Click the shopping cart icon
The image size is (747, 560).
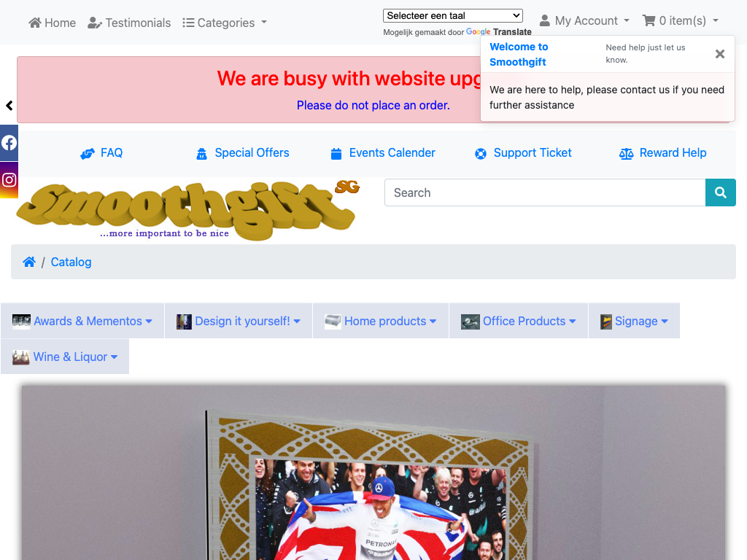[649, 20]
